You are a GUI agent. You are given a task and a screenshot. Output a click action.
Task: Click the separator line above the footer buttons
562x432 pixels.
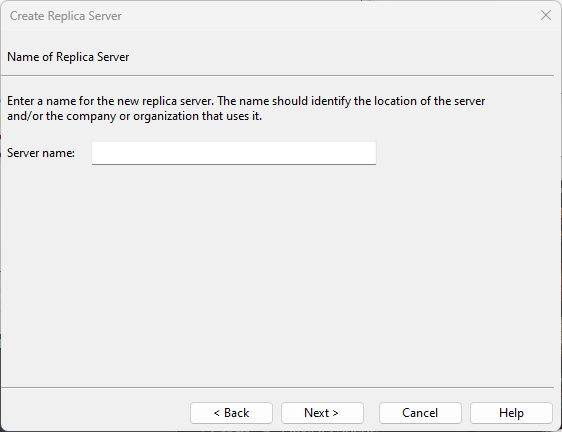pos(277,387)
